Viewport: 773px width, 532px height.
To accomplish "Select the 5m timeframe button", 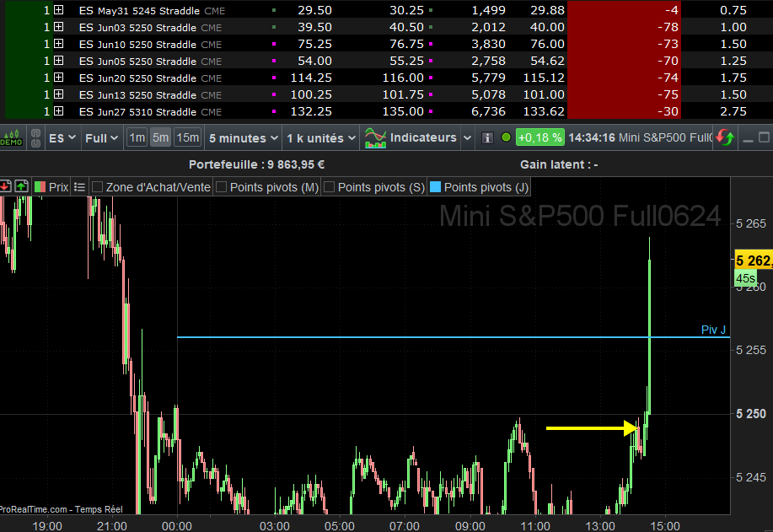I will (161, 137).
